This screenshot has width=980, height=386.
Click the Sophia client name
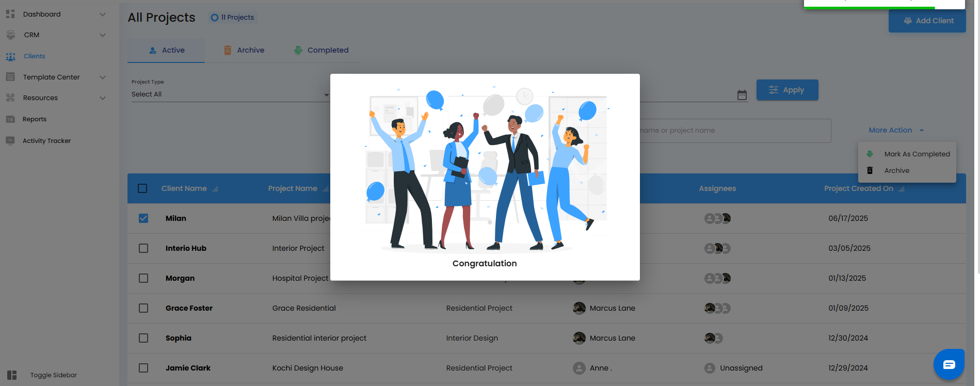pyautogui.click(x=179, y=338)
